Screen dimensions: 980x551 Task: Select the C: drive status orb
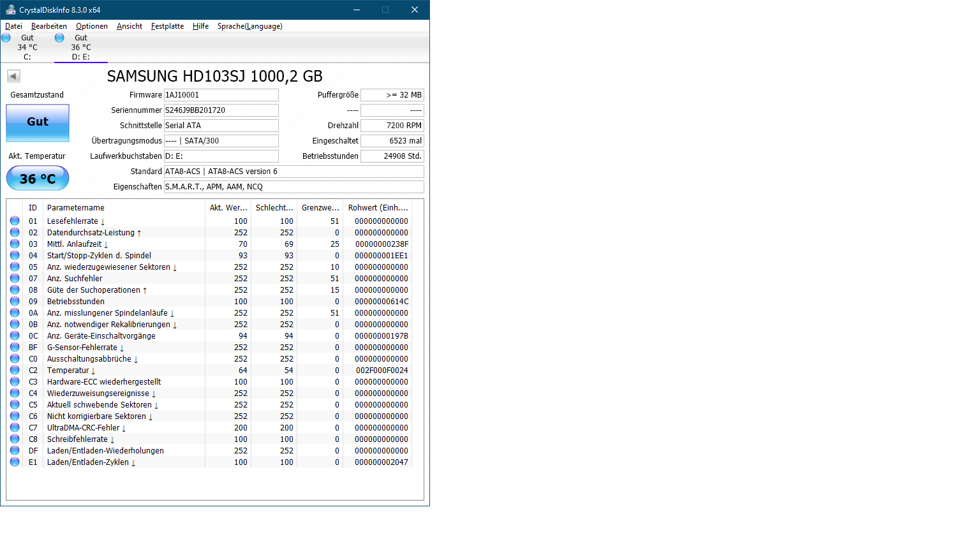[x=6, y=38]
